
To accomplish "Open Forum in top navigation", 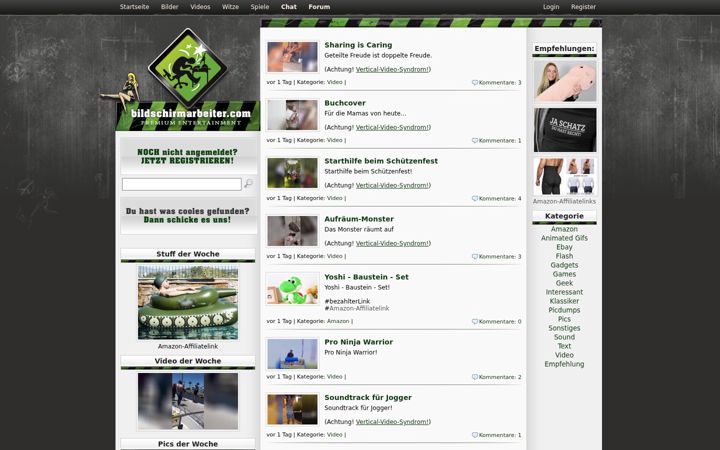I will (319, 7).
